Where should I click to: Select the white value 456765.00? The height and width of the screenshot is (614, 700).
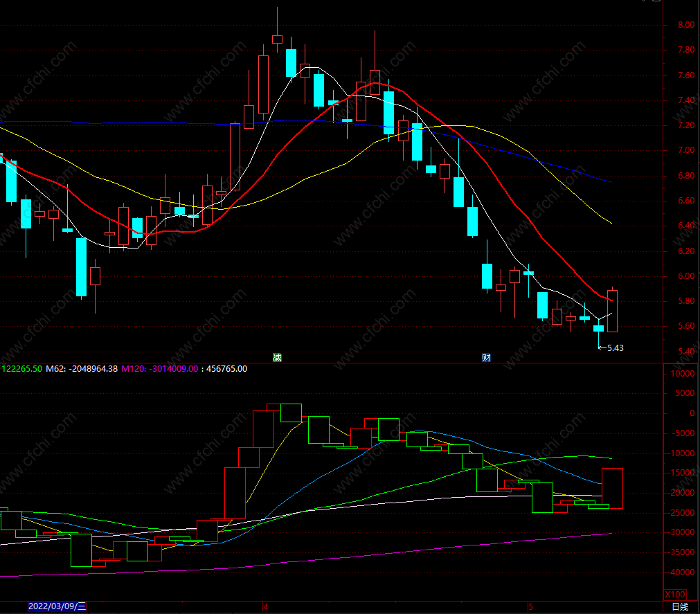pyautogui.click(x=227, y=369)
